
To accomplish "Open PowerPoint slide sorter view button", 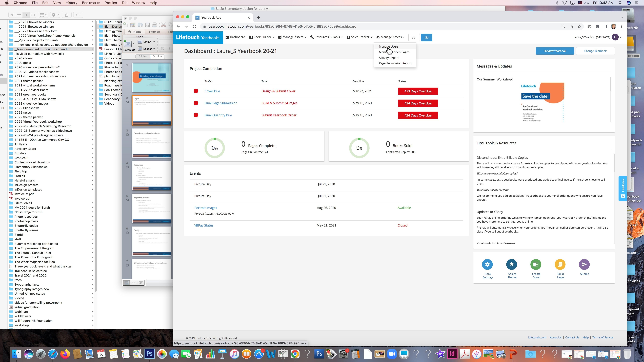I will [134, 283].
